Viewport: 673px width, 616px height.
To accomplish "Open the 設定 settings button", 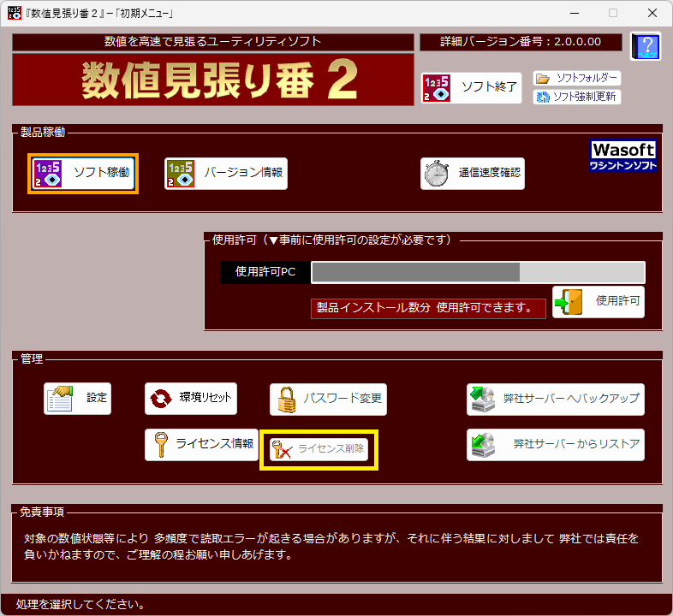I will click(x=77, y=398).
